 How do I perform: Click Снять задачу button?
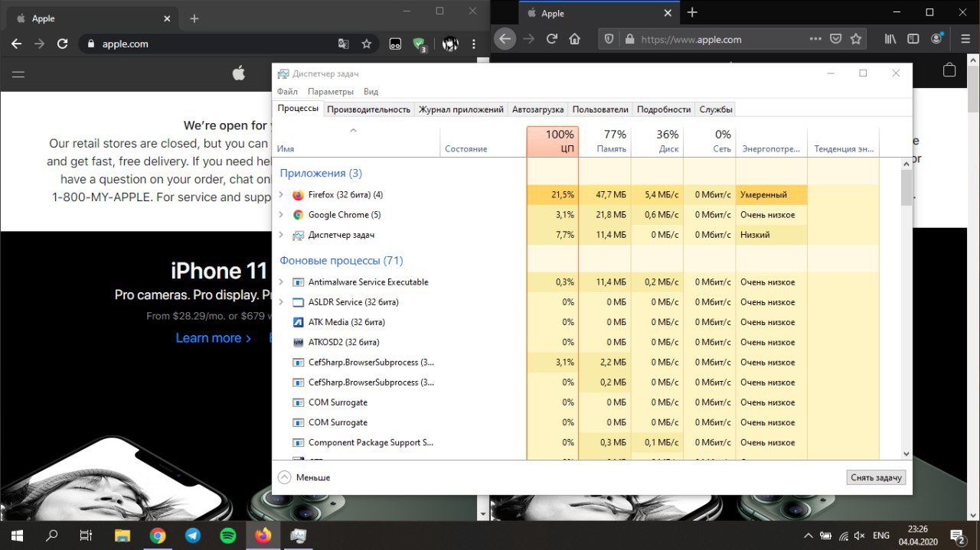877,477
